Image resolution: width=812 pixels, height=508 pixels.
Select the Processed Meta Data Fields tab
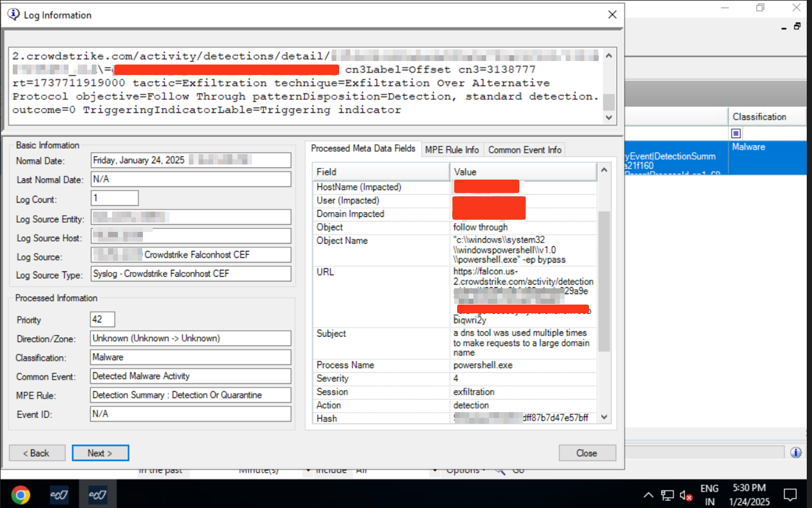click(x=363, y=149)
